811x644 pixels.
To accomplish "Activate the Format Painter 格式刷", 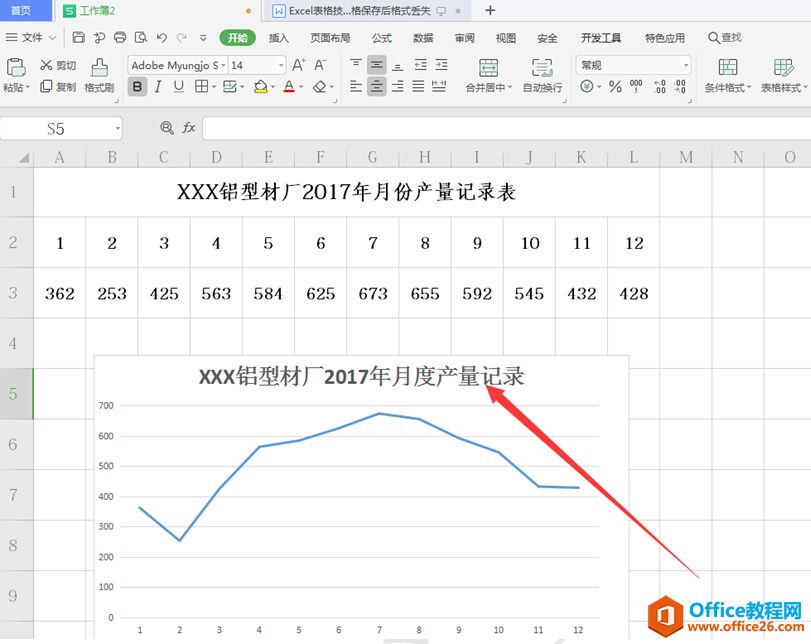I will pyautogui.click(x=99, y=75).
